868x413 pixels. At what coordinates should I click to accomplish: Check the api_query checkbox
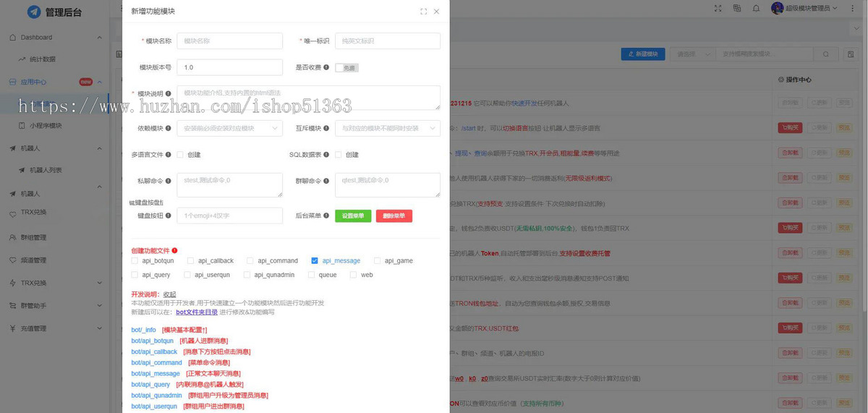click(135, 275)
